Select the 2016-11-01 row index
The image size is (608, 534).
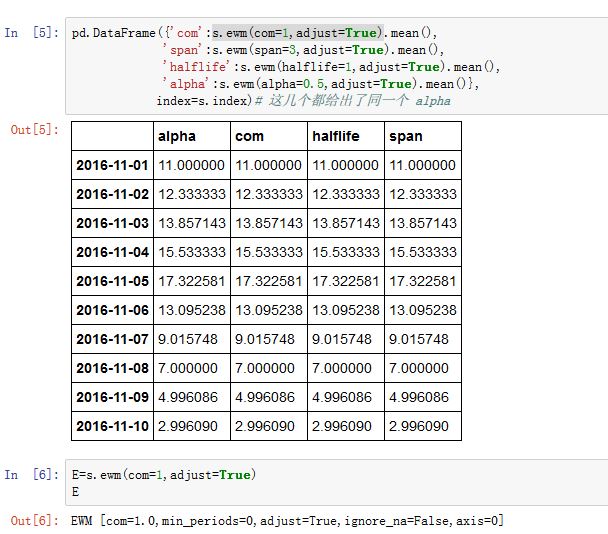point(112,165)
